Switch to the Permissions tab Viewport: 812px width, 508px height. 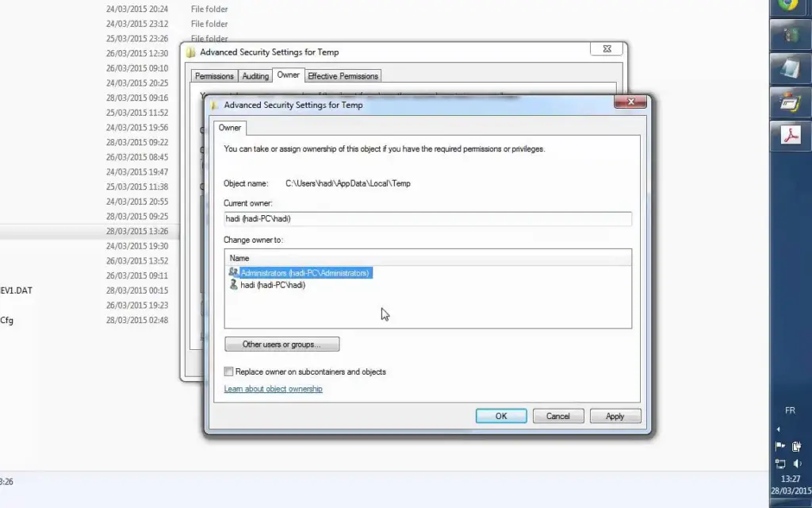point(214,76)
